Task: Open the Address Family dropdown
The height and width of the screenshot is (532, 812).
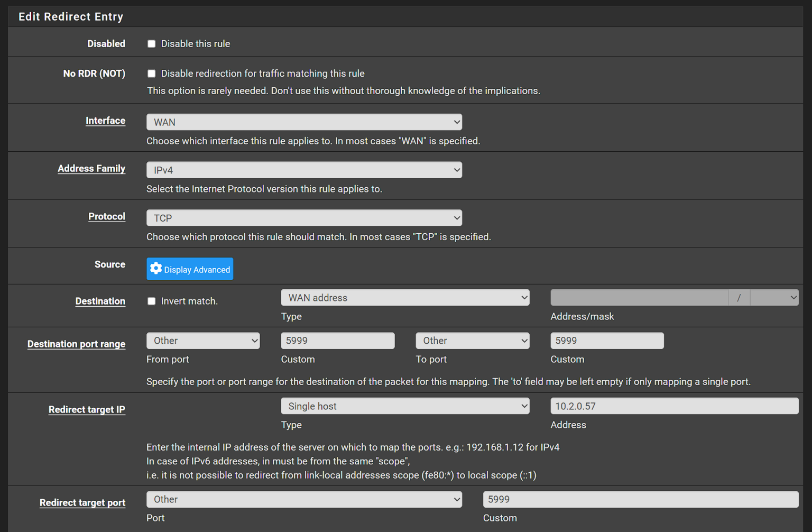Action: 304,170
